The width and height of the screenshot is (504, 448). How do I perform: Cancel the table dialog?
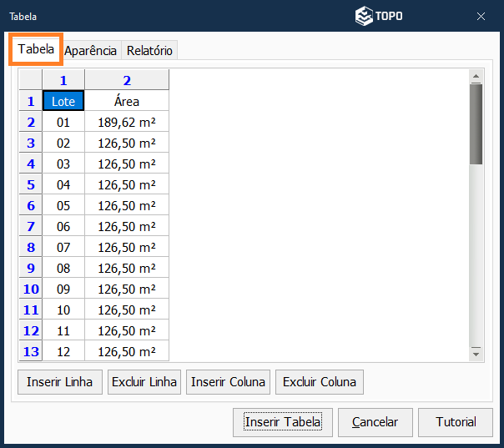coord(375,422)
